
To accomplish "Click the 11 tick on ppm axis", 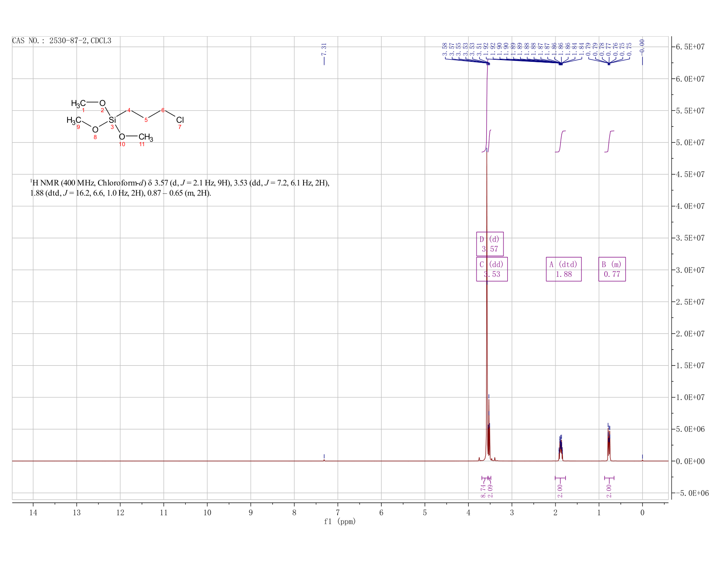I will (x=164, y=512).
